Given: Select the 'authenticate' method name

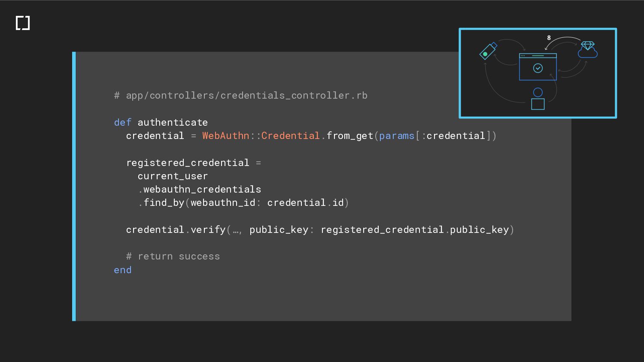Looking at the screenshot, I should coord(173,122).
